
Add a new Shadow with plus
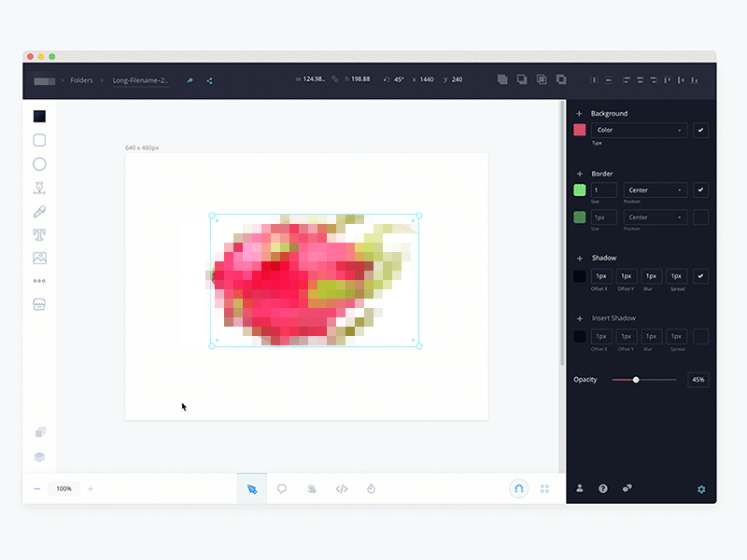pyautogui.click(x=580, y=259)
